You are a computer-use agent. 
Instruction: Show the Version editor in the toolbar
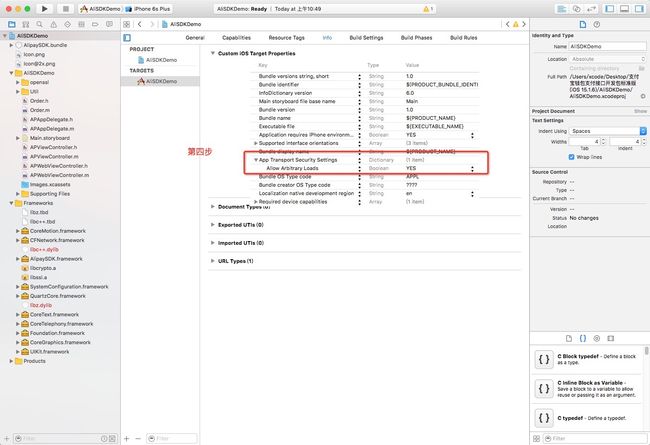coord(592,9)
